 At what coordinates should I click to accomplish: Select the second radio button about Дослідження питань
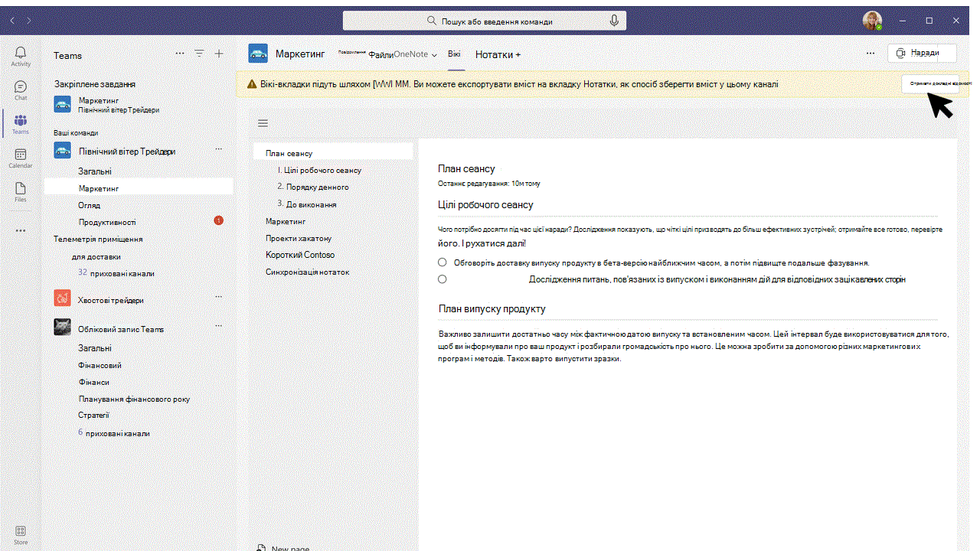tap(443, 279)
